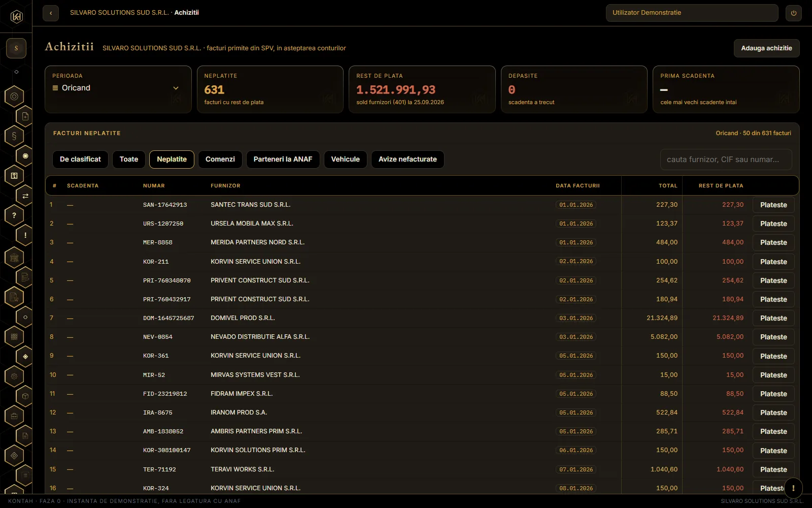Open the Utilizator Demonstratie user field
Image resolution: width=812 pixels, height=508 pixels.
692,13
